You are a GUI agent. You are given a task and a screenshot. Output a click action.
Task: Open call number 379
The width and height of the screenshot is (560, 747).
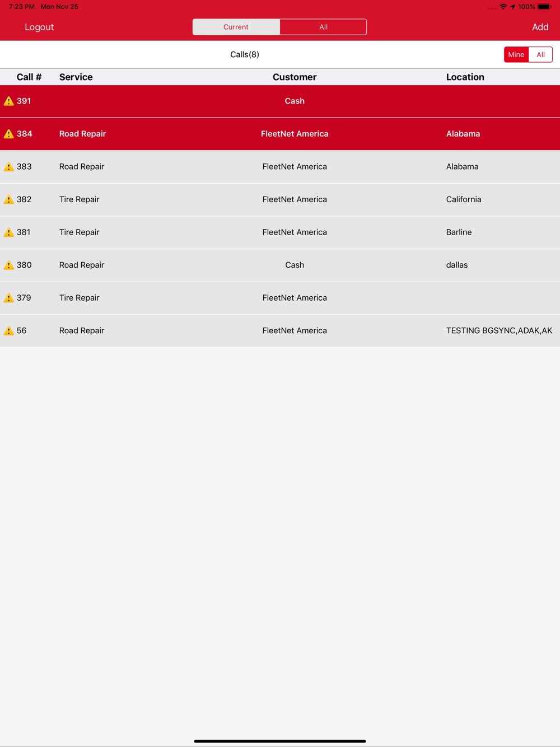(24, 298)
